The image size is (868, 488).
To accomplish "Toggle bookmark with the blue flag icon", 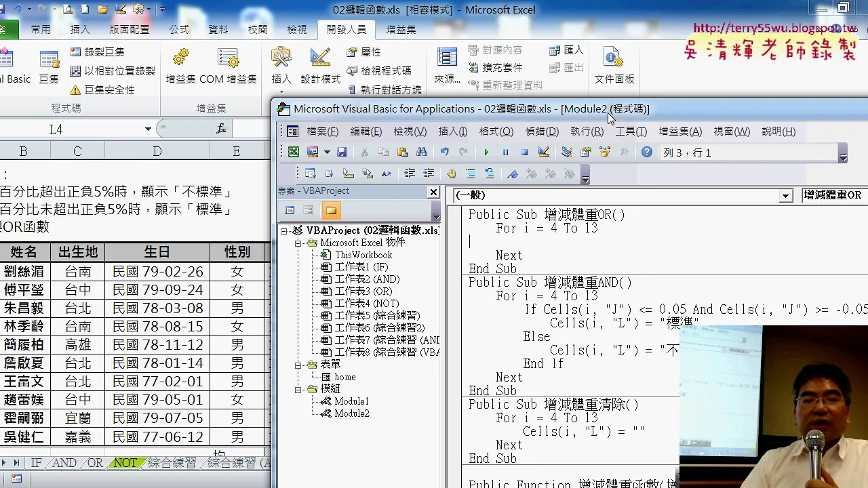I will 513,174.
